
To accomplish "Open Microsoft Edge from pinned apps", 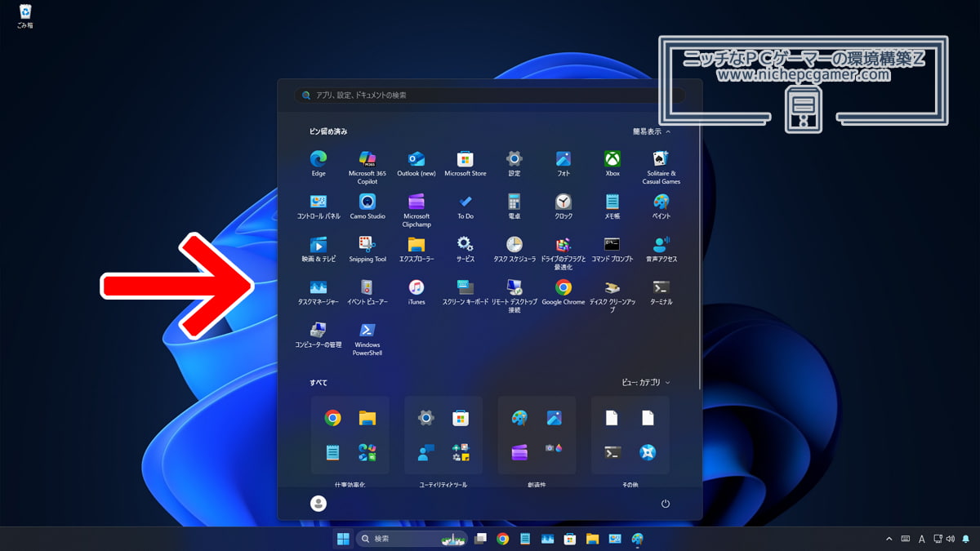I will (x=318, y=161).
